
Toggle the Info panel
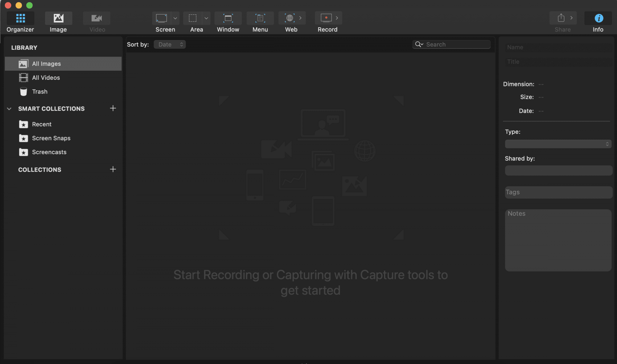(598, 18)
